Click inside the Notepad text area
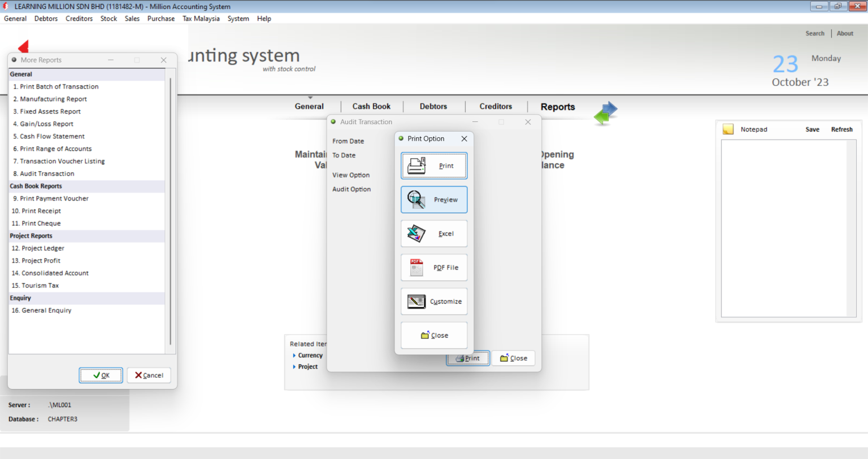 pyautogui.click(x=784, y=228)
